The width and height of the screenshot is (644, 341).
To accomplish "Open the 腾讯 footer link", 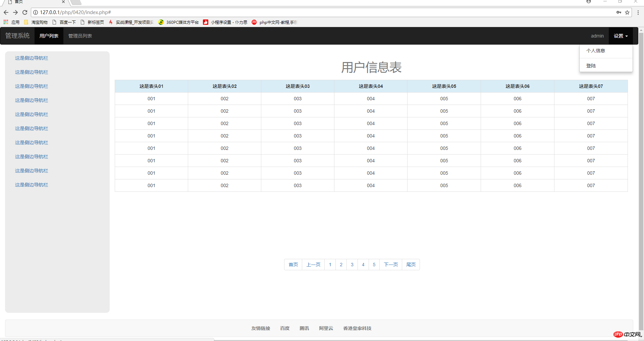I will pos(304,328).
